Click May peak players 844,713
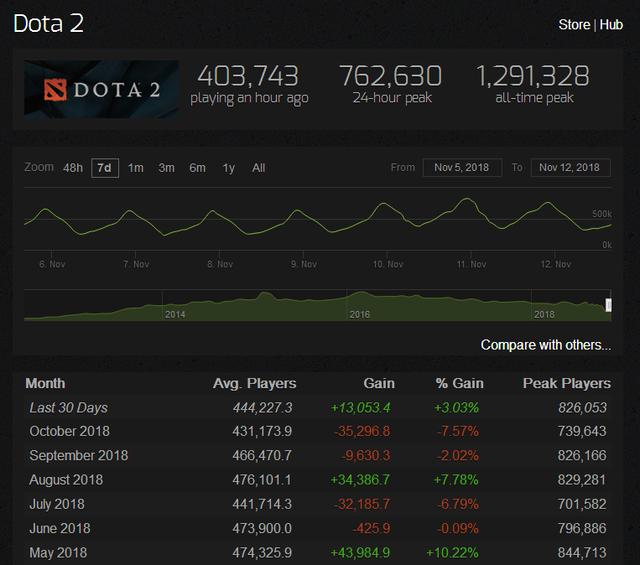The image size is (640, 565). click(x=582, y=552)
